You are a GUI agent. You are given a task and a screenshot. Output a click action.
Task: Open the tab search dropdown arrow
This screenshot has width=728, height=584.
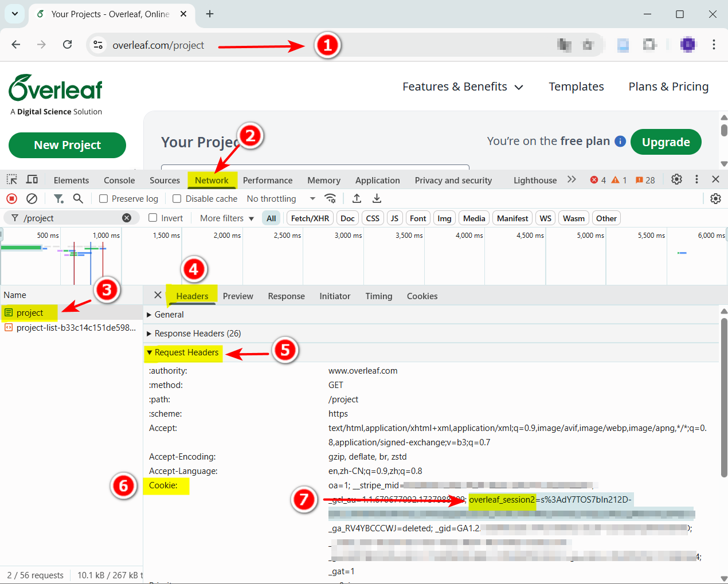(x=15, y=14)
